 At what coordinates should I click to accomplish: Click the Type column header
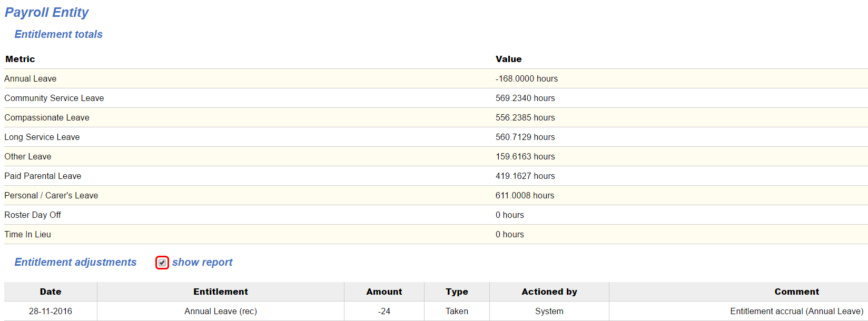click(457, 292)
